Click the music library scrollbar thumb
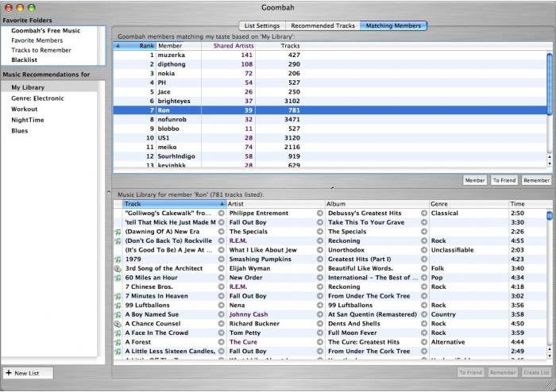Screen dimensions: 556x392 pos(550,215)
